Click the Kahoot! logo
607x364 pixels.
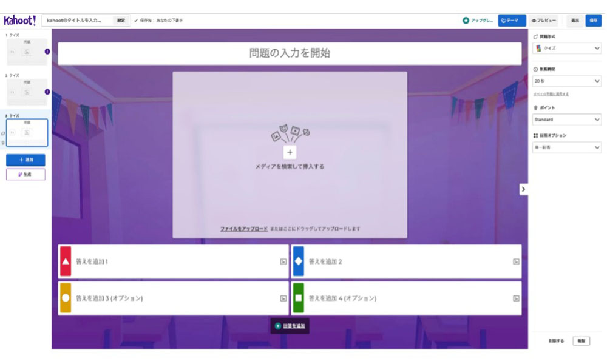coord(19,21)
